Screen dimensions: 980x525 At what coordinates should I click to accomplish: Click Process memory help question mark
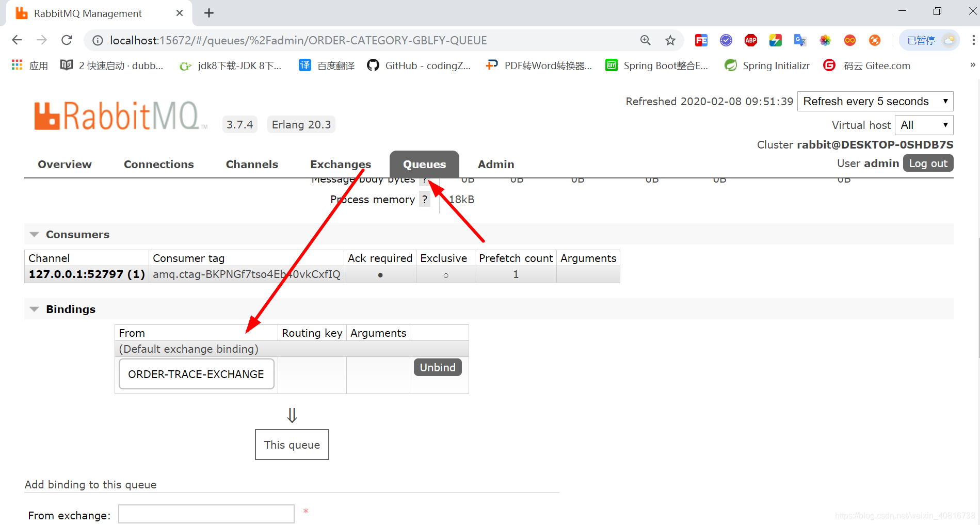tap(424, 199)
